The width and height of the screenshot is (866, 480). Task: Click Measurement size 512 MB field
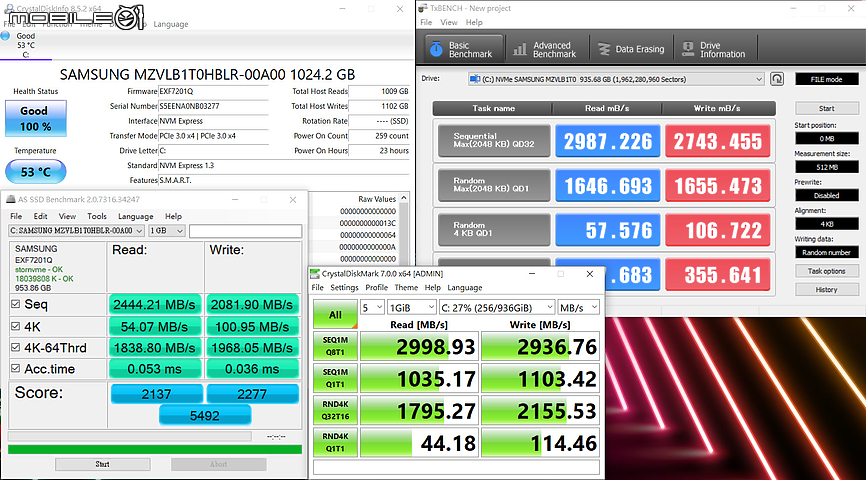pos(827,167)
